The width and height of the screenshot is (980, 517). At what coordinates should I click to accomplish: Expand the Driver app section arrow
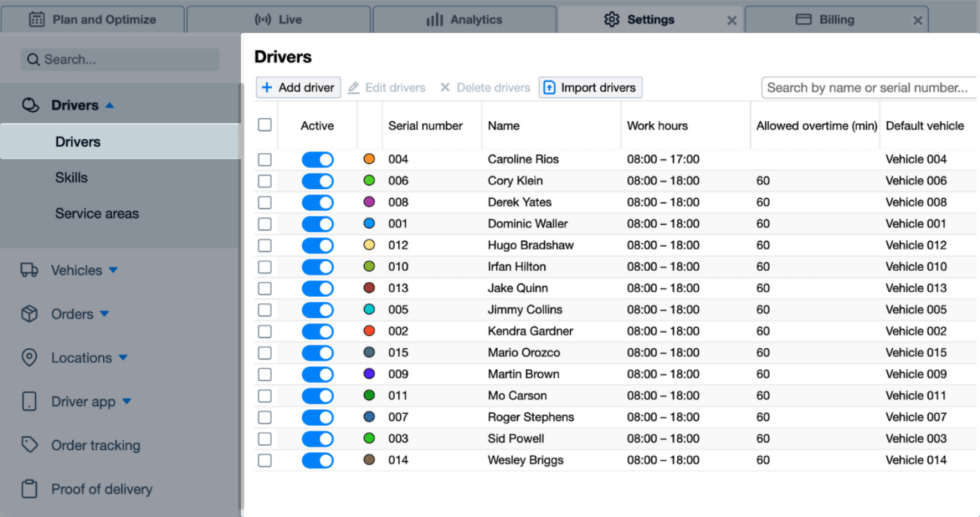[x=127, y=401]
